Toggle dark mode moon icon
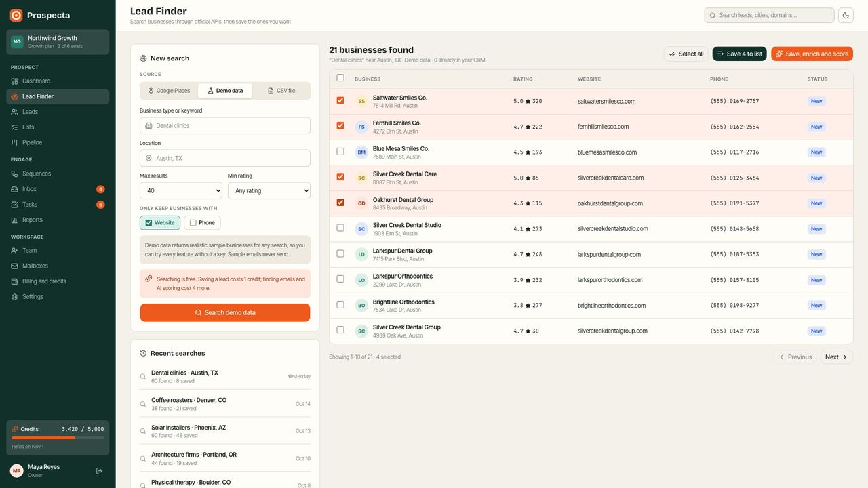 pos(846,15)
